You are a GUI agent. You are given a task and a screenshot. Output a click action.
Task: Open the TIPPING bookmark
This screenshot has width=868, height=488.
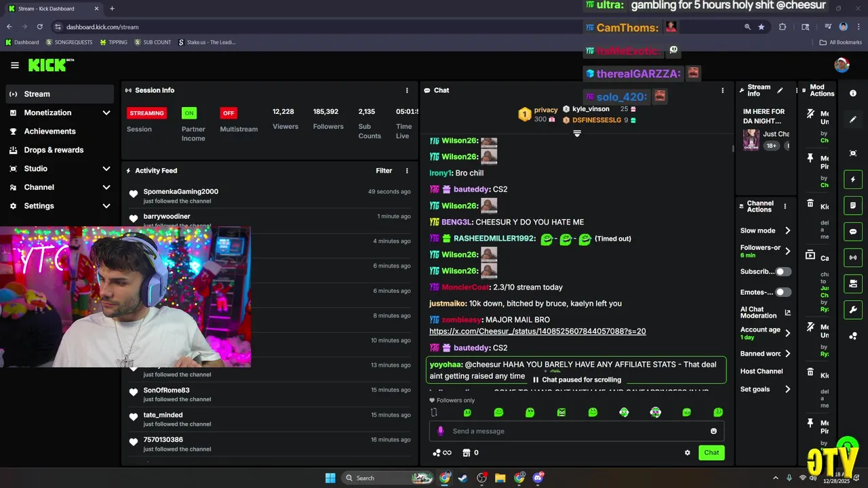[x=113, y=42]
